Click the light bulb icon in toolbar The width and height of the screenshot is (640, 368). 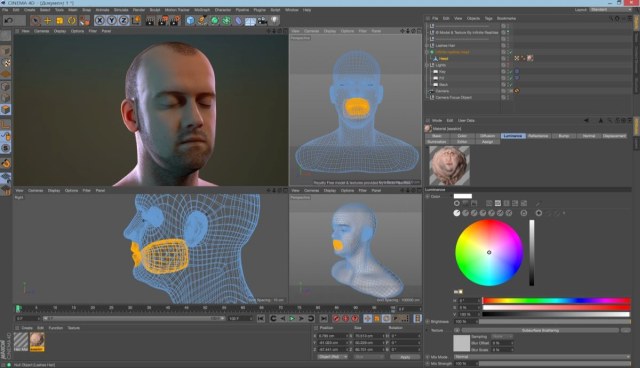(x=275, y=20)
